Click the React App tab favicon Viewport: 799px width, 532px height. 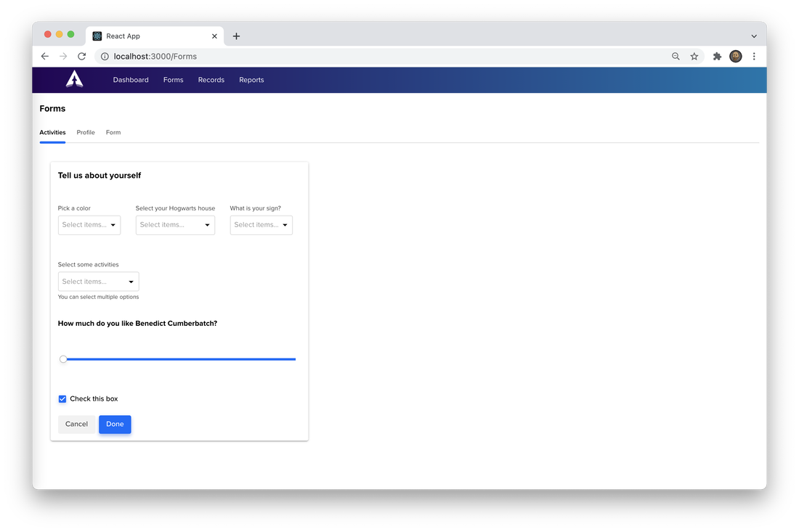pyautogui.click(x=97, y=36)
